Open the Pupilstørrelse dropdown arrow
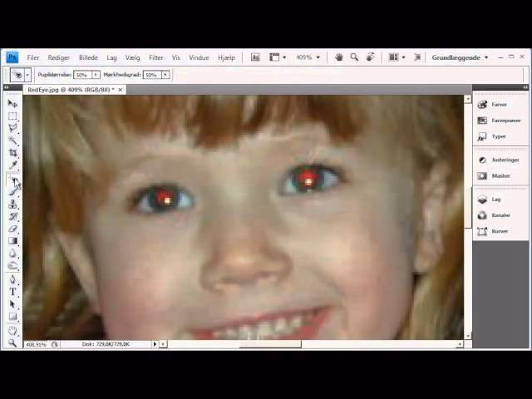Viewport: 532px width, 399px height. (96, 75)
